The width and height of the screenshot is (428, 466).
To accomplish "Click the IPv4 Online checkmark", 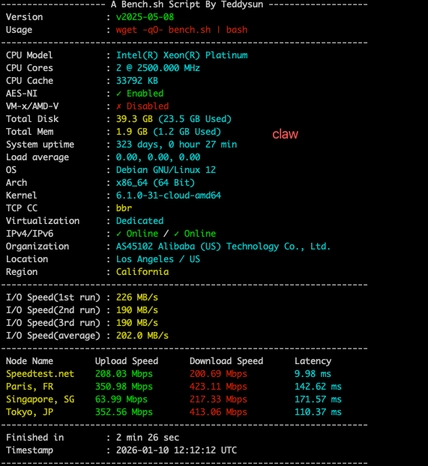I will (118, 234).
